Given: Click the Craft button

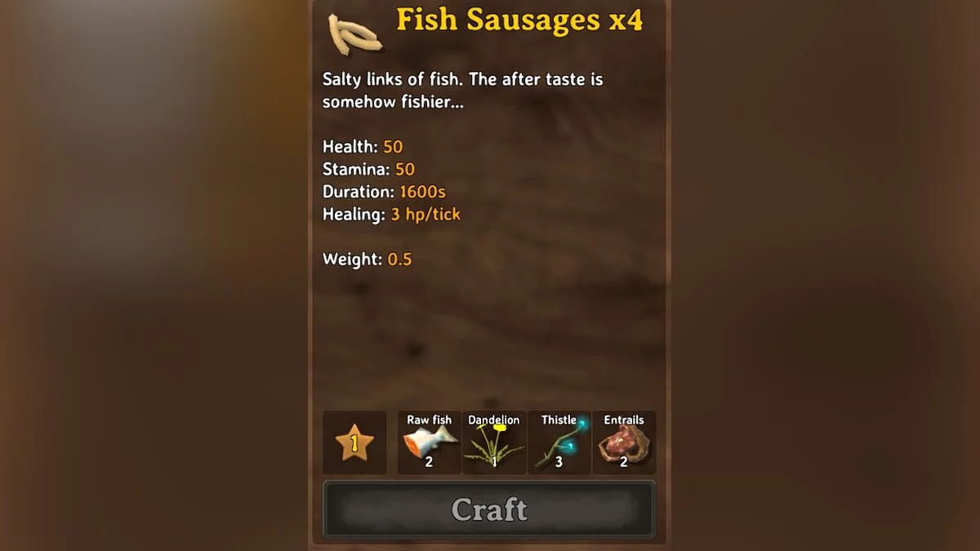Looking at the screenshot, I should [489, 509].
